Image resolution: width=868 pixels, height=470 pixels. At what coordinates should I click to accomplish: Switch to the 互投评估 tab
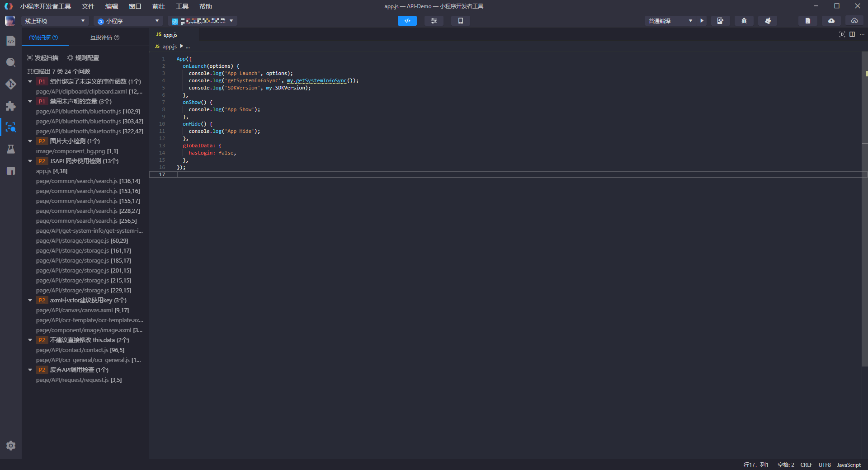tap(104, 38)
